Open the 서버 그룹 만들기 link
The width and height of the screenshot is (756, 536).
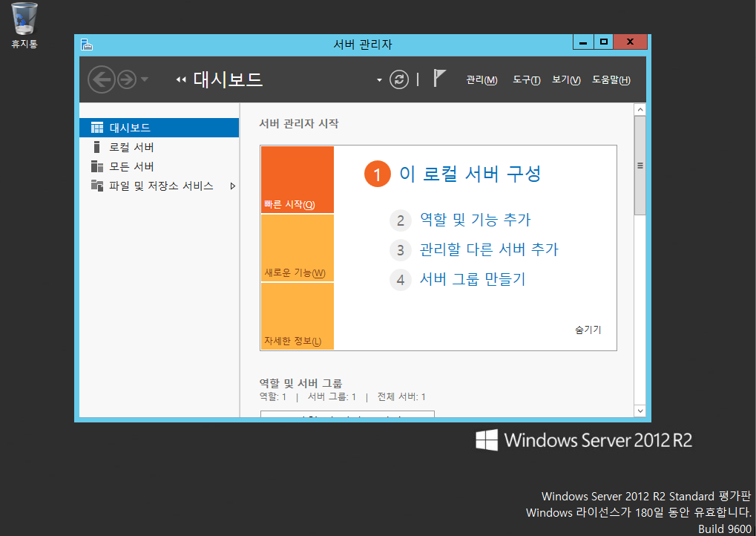473,279
